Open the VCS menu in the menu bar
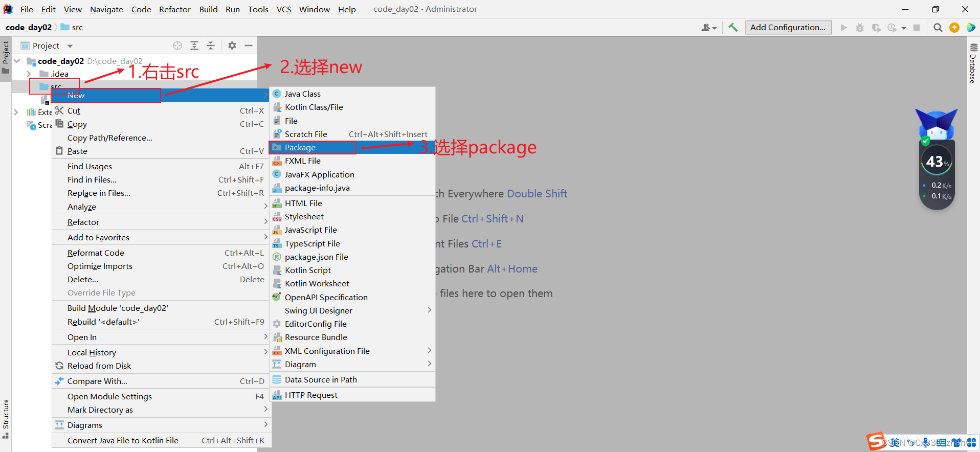 284,9
